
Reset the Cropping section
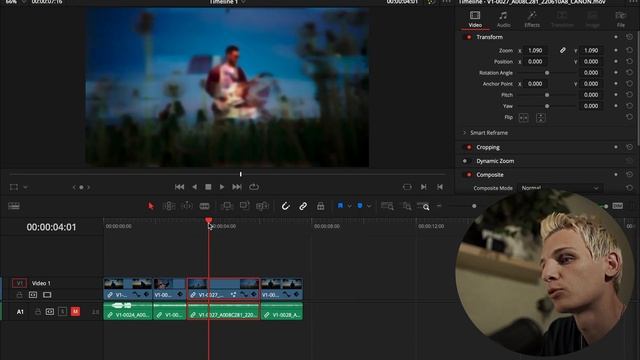[629, 147]
